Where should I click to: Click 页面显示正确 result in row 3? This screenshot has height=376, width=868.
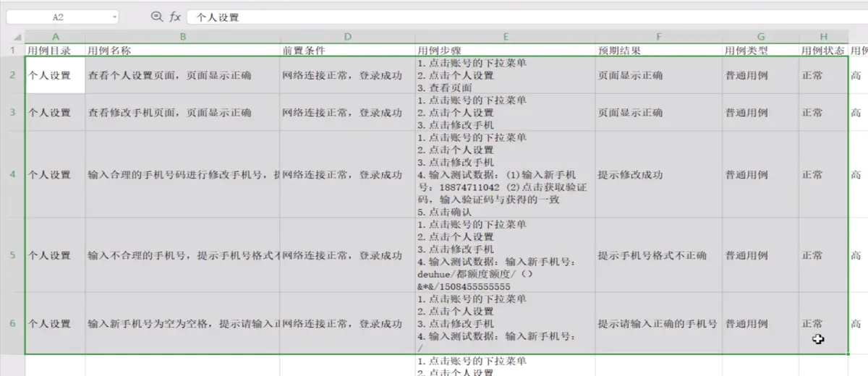tap(659, 112)
